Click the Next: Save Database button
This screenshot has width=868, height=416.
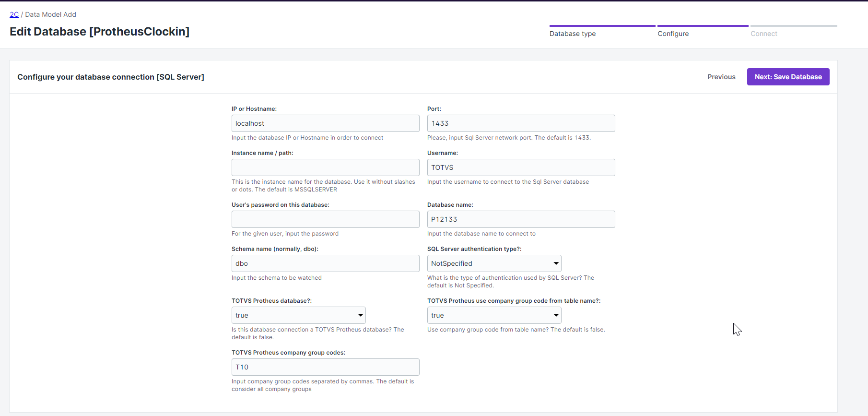pyautogui.click(x=788, y=77)
